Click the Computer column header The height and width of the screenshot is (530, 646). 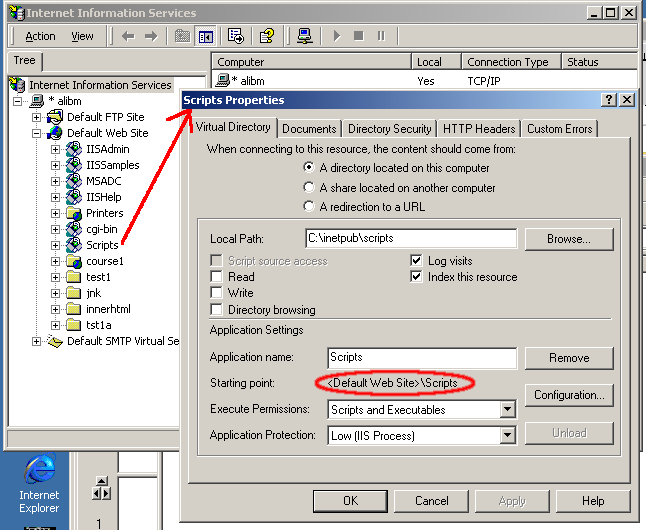pos(312,62)
